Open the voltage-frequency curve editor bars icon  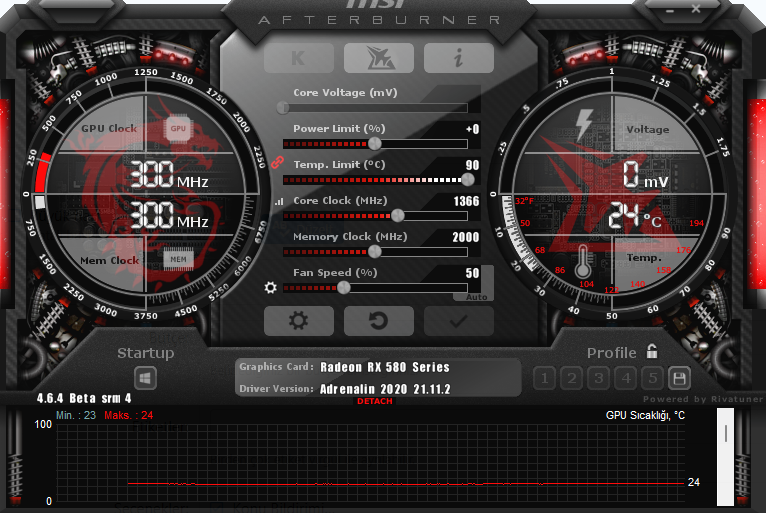[x=279, y=201]
